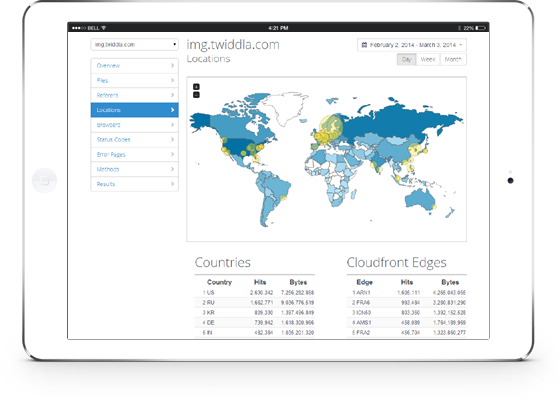This screenshot has height=400, width=560.
Task: Tap the iPad home button
Action: click(x=44, y=180)
